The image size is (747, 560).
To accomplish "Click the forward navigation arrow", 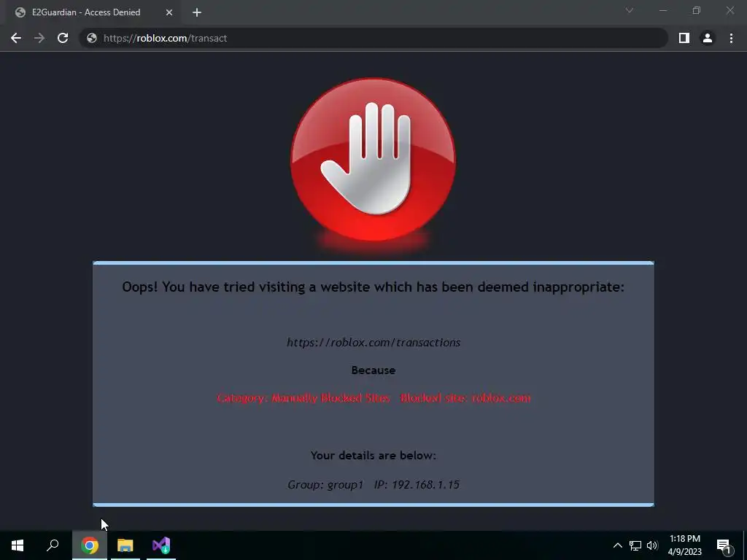I will tap(39, 38).
